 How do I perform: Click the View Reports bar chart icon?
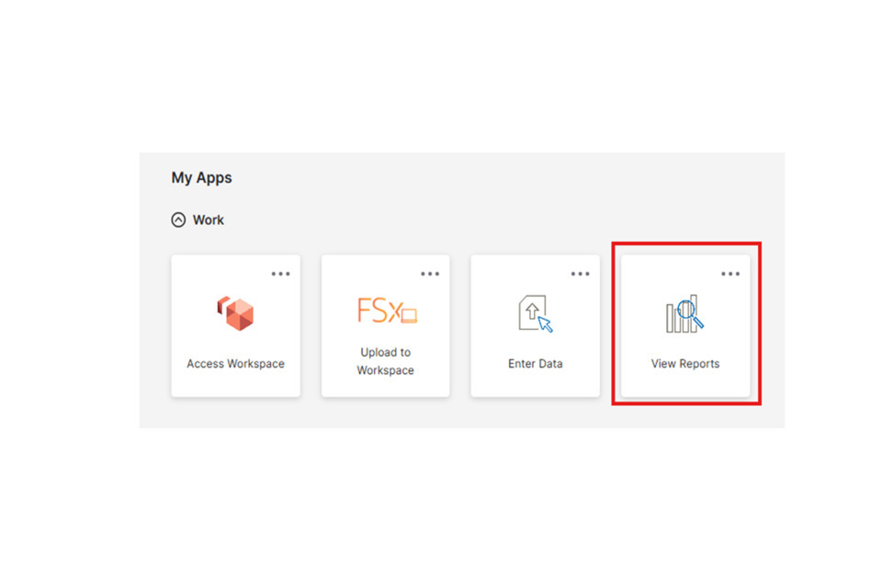pyautogui.click(x=685, y=314)
